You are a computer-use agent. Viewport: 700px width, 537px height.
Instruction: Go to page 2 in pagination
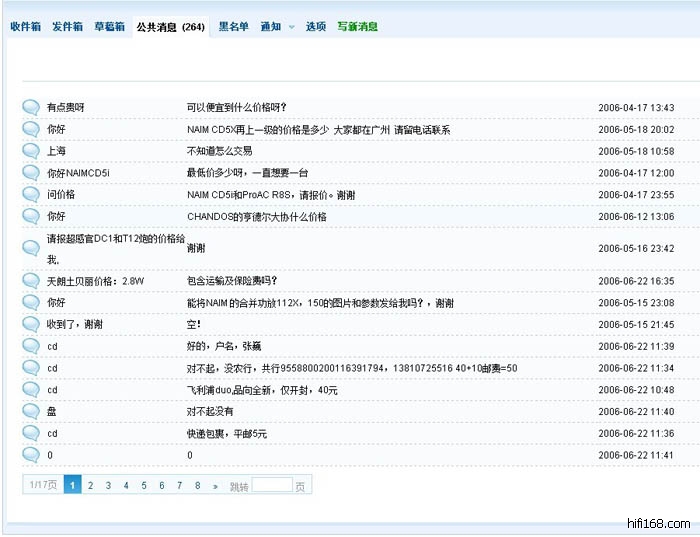(x=90, y=486)
